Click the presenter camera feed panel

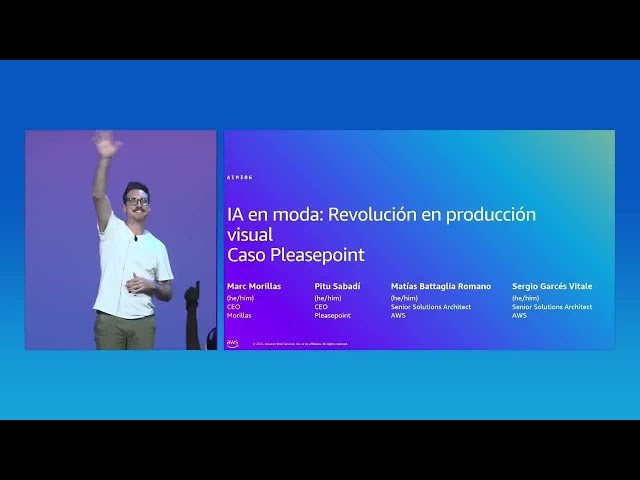click(120, 240)
